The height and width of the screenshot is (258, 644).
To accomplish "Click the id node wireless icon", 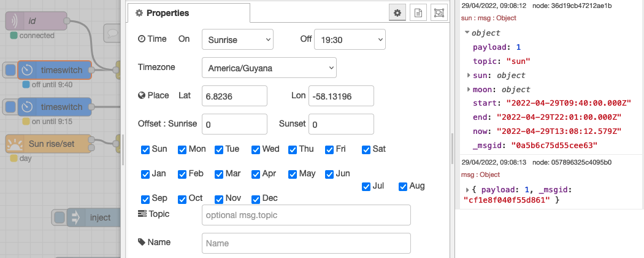I will (14, 21).
